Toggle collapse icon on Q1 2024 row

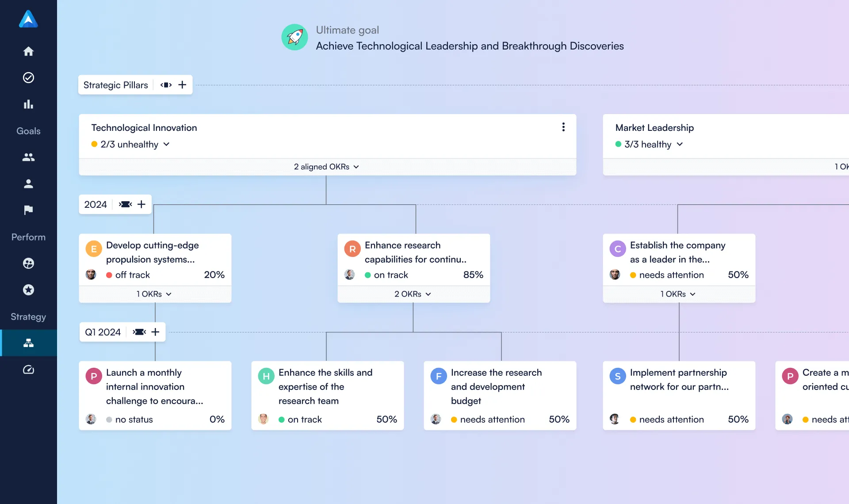[139, 332]
